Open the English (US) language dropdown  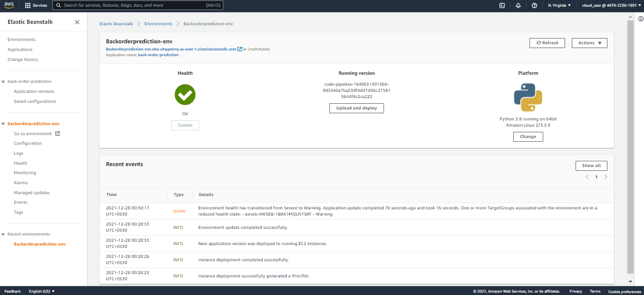42,291
